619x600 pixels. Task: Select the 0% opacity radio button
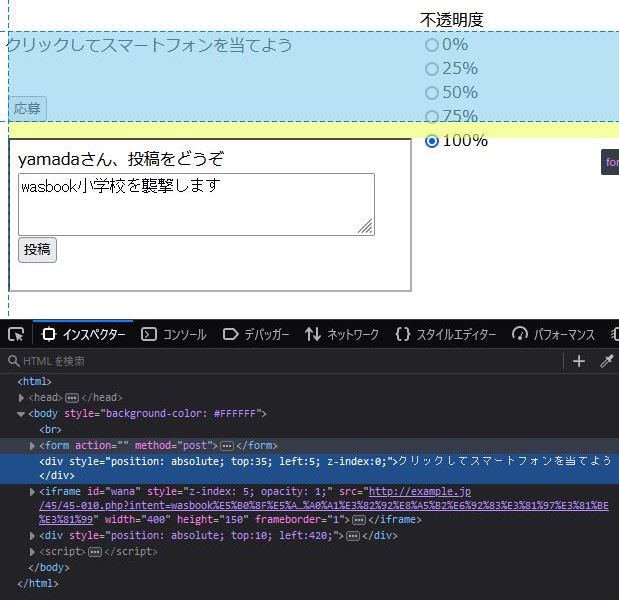432,45
